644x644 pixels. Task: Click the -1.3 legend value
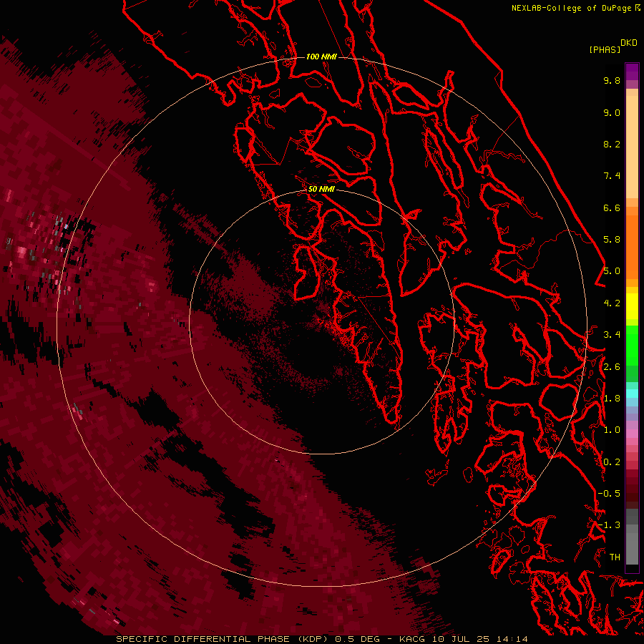609,525
